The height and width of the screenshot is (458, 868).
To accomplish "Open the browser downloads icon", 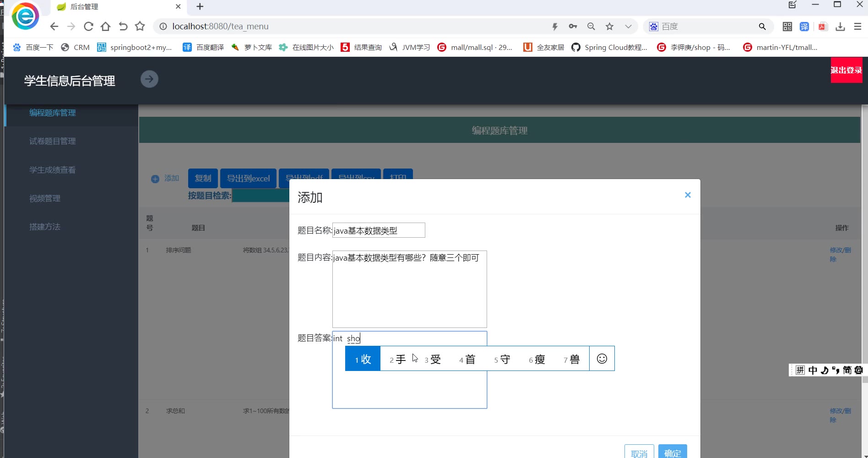I will click(x=840, y=27).
